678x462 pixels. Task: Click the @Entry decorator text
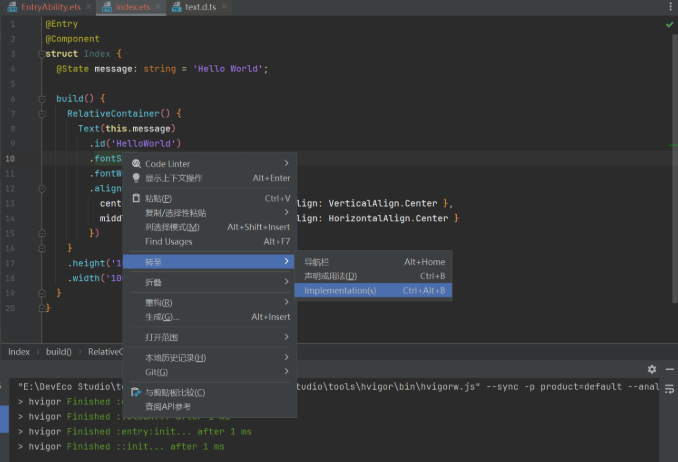click(x=62, y=24)
